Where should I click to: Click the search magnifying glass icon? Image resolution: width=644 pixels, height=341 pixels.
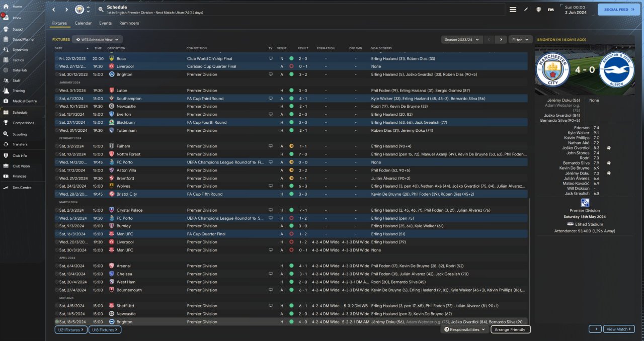(101, 10)
